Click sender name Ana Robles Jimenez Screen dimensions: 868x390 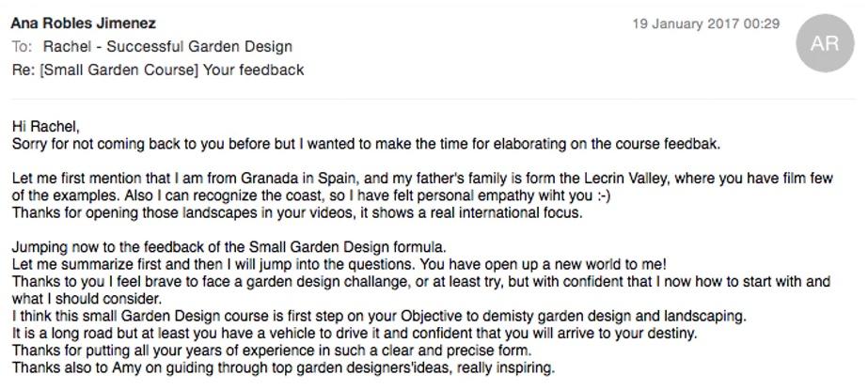[x=84, y=23]
